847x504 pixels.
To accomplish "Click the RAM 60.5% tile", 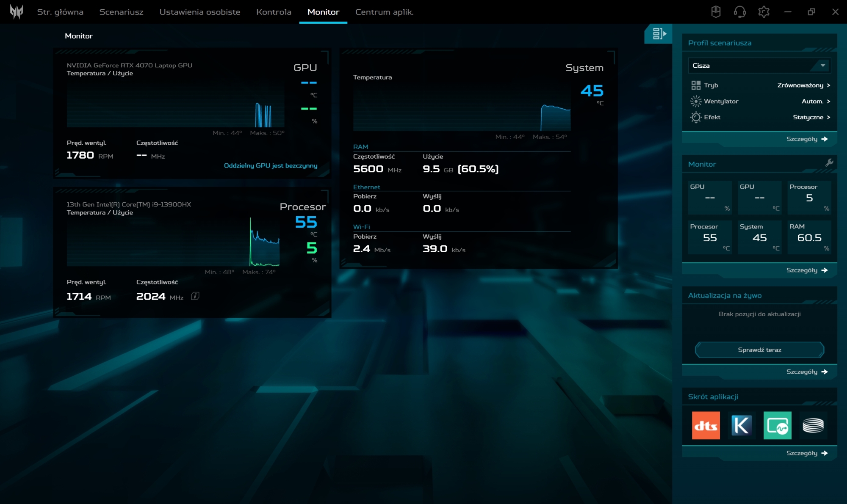I will [809, 237].
